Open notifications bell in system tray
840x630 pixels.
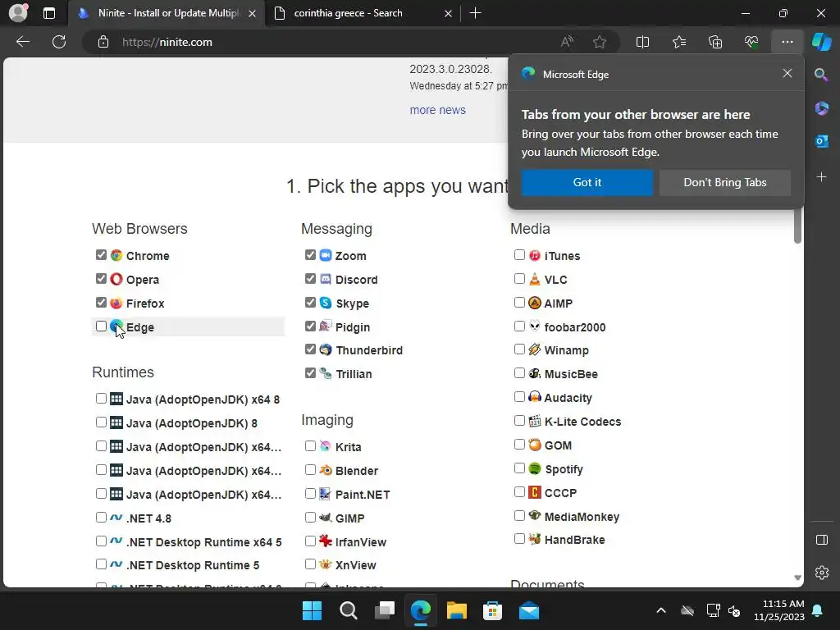pos(818,610)
